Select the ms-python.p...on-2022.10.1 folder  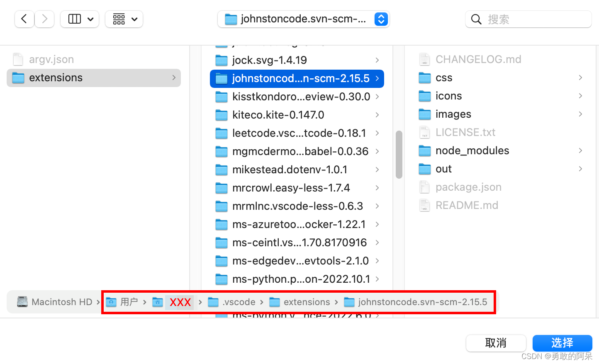(297, 279)
